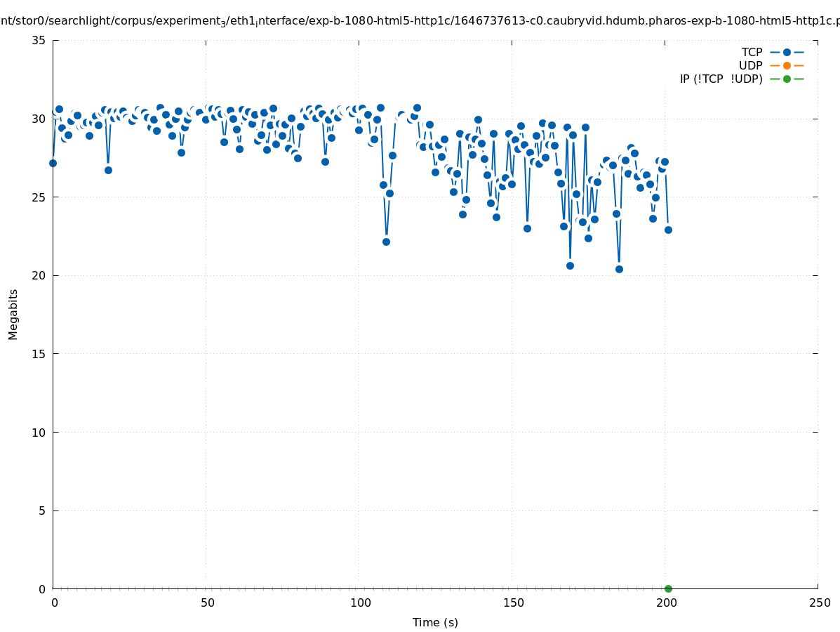This screenshot has width=840, height=632.
Task: Click the Time (s) x-axis label
Action: click(435, 622)
